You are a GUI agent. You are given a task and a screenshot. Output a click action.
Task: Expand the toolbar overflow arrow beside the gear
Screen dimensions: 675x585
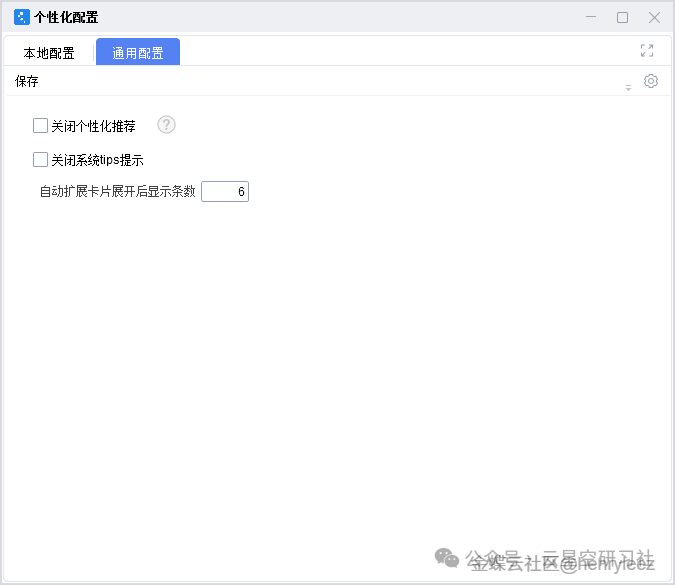[x=629, y=87]
